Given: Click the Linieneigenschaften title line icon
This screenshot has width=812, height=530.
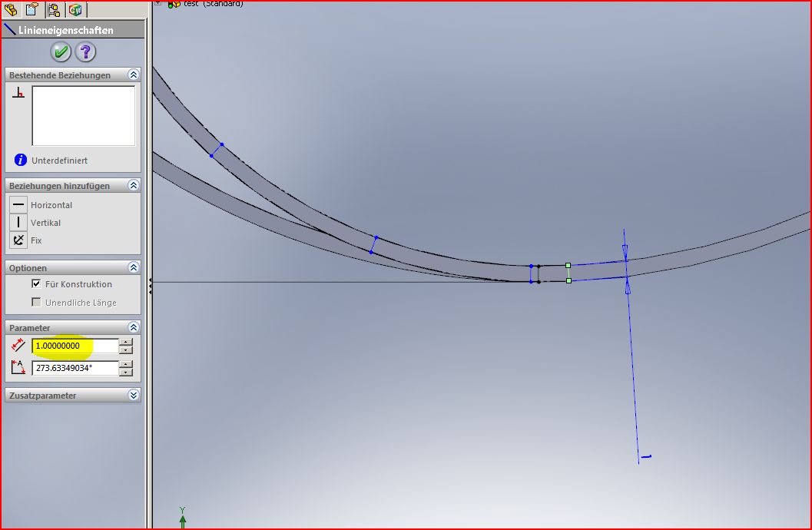Looking at the screenshot, I should [x=9, y=29].
